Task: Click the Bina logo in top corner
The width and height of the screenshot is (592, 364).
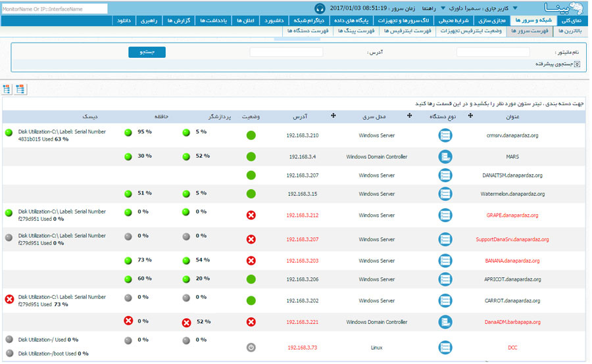Action: pos(564,8)
